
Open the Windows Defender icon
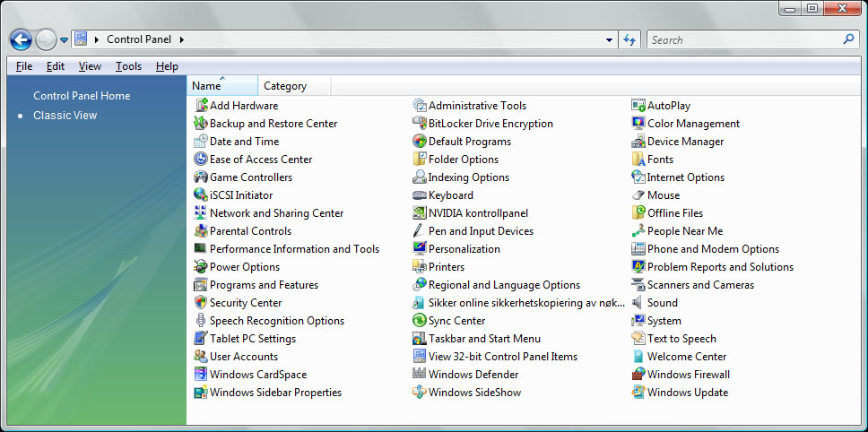(420, 374)
